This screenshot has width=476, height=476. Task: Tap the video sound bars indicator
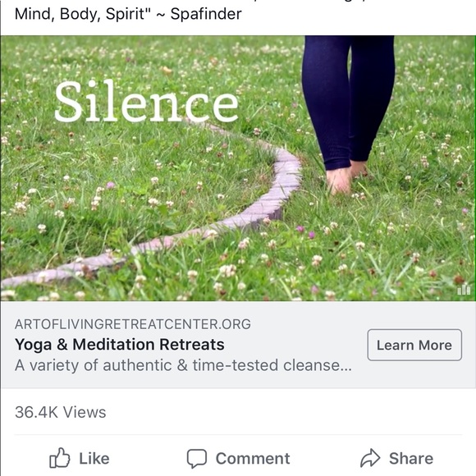click(464, 290)
